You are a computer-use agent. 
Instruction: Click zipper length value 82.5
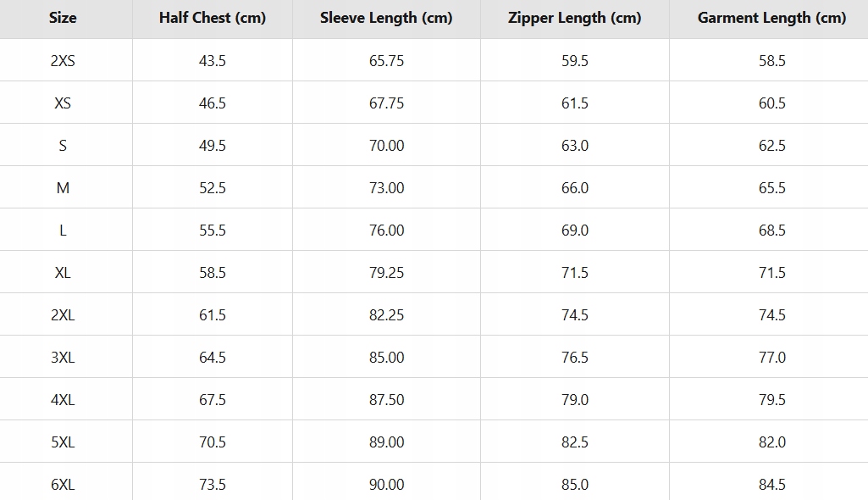(574, 442)
